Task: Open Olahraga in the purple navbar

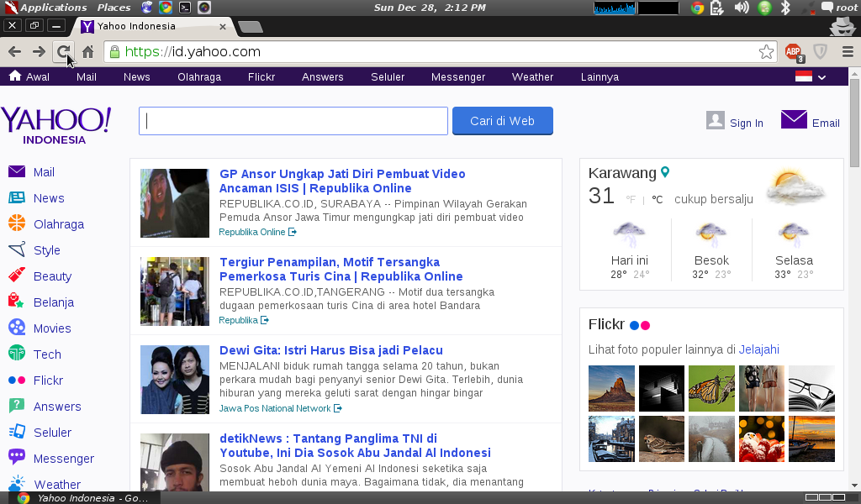Action: pos(199,76)
